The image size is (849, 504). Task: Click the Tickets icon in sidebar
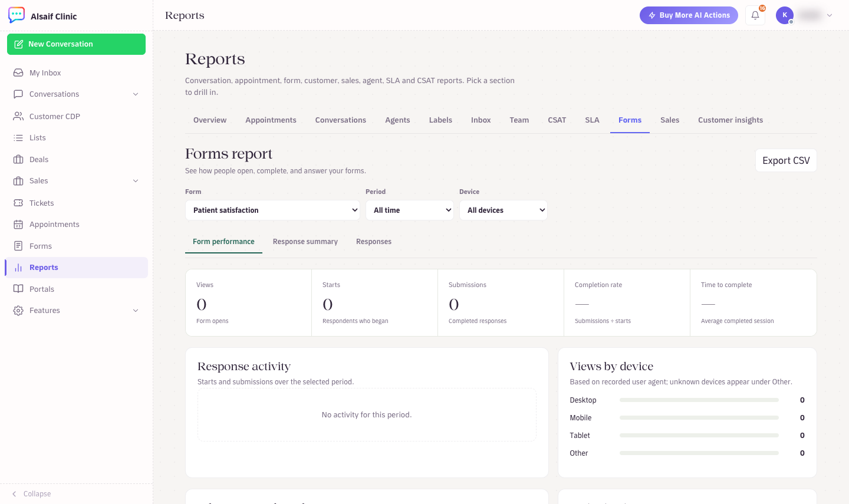click(x=18, y=203)
